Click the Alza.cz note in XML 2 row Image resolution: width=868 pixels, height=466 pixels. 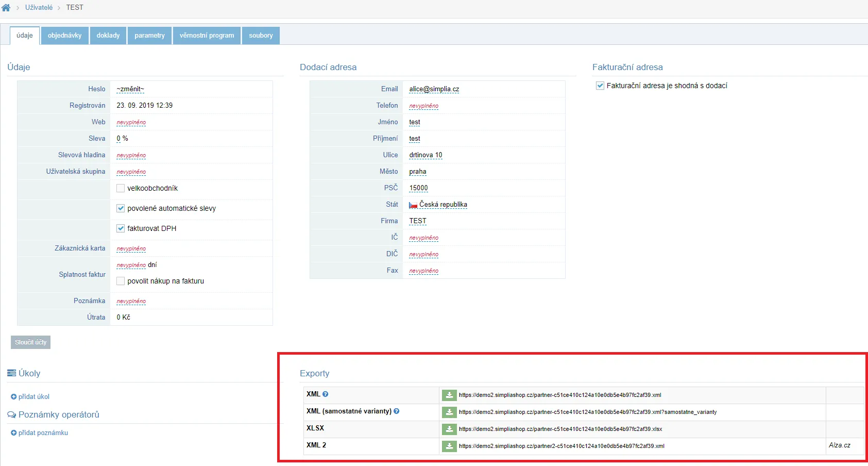pos(840,445)
